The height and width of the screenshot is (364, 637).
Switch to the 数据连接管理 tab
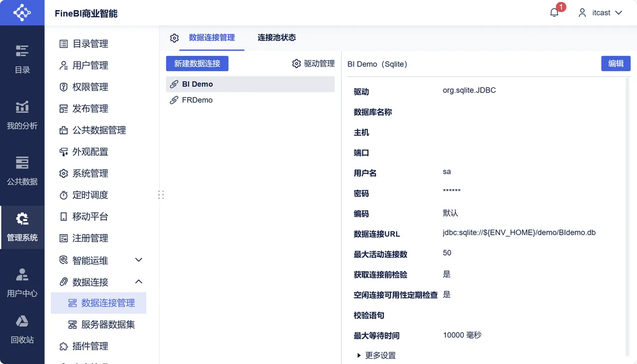click(x=212, y=37)
